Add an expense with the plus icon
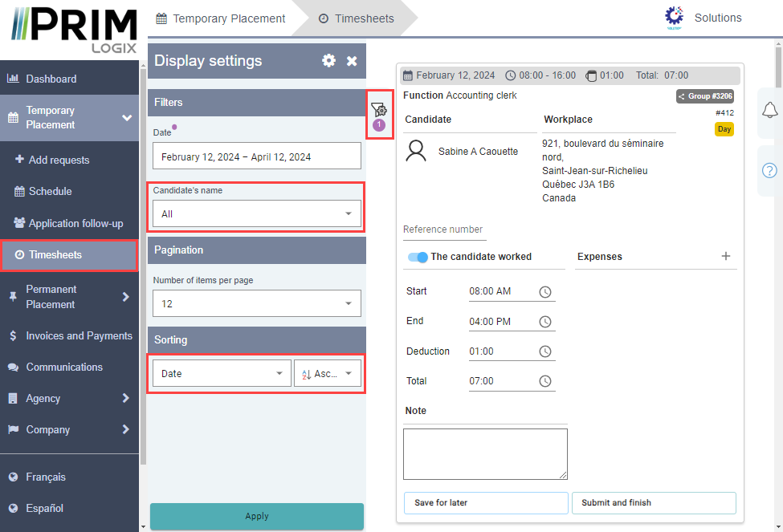 [726, 256]
